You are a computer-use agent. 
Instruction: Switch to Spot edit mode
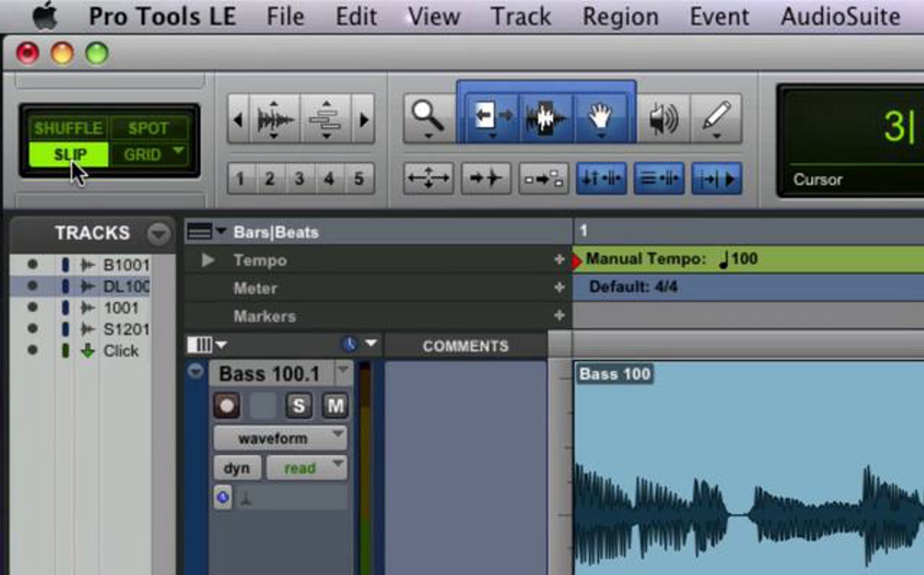[148, 128]
